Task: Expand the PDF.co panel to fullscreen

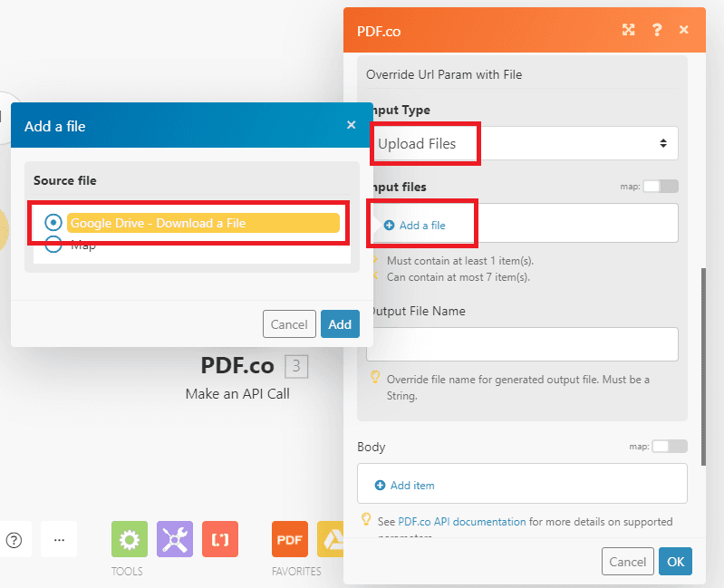Action: coord(629,30)
